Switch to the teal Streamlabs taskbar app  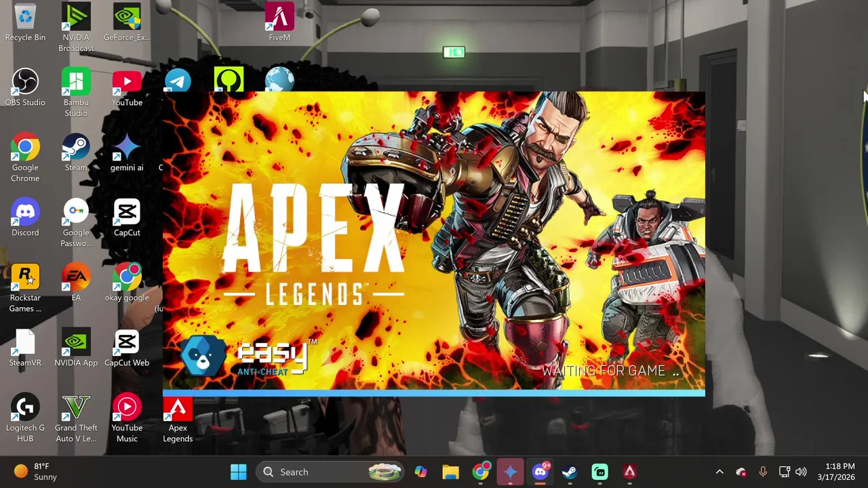pos(600,472)
